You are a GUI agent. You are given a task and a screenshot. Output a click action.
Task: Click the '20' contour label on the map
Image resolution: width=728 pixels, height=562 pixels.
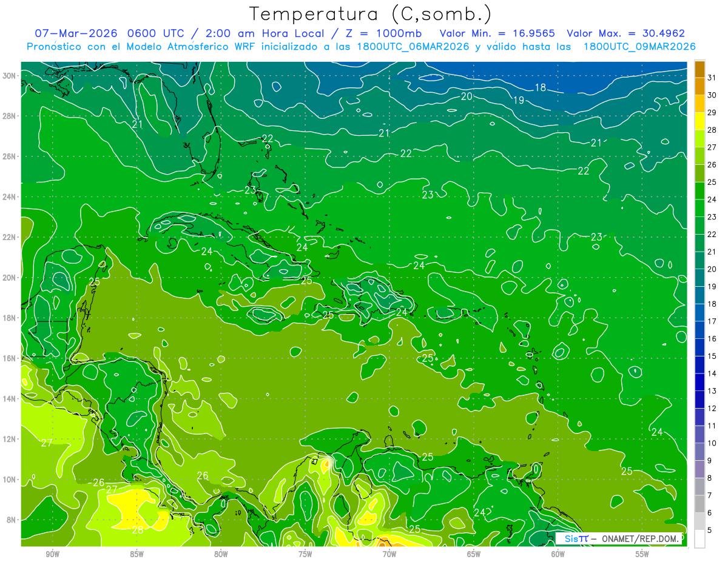pos(467,96)
